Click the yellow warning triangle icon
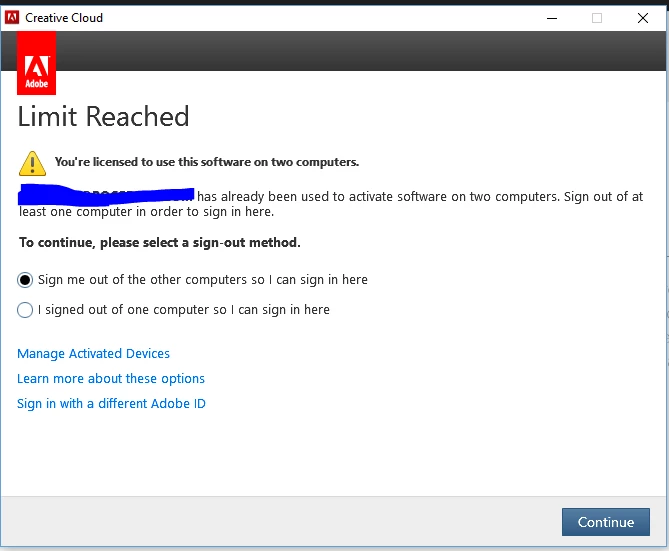The width and height of the screenshot is (669, 551). (x=32, y=163)
